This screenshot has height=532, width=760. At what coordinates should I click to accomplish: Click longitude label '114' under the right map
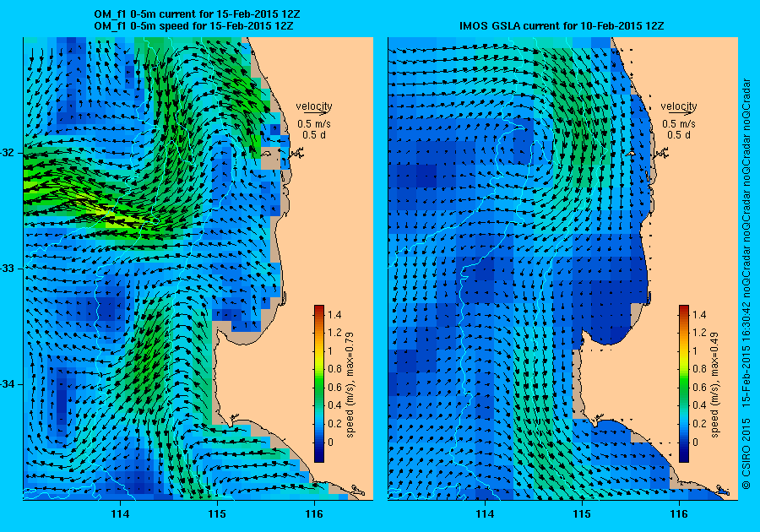pos(485,514)
